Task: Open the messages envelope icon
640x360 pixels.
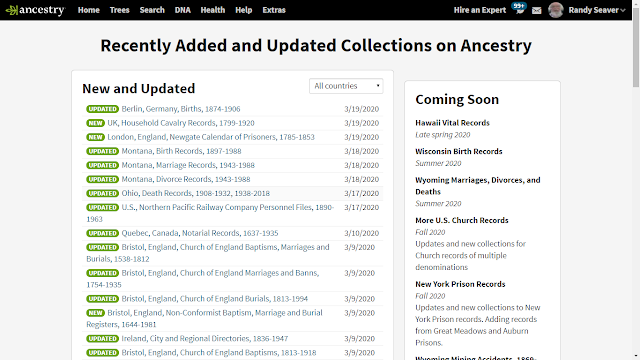Action: (537, 11)
